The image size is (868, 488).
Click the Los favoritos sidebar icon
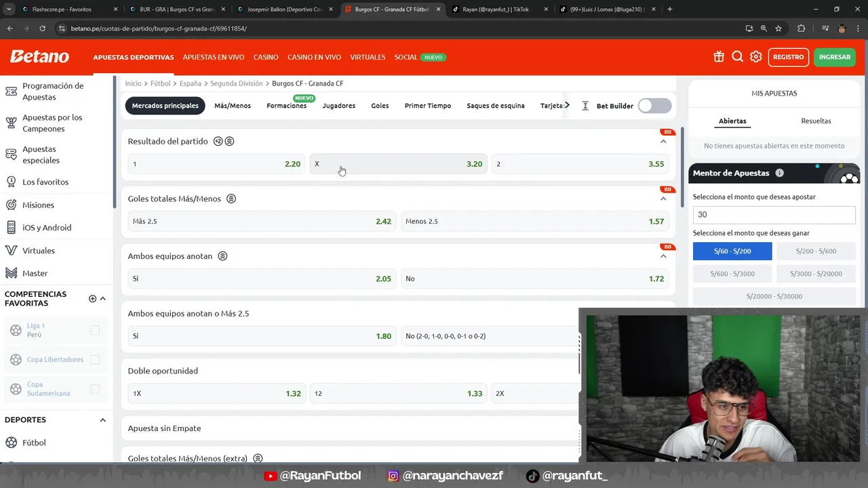click(x=11, y=182)
